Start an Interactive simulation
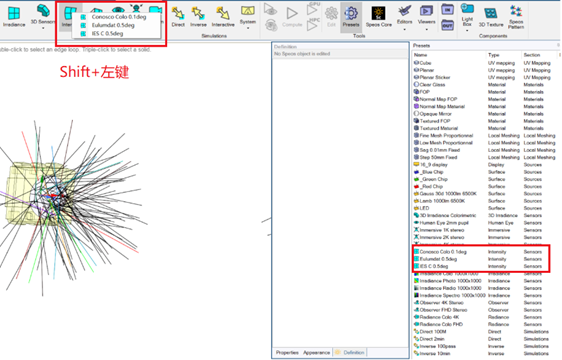562x360 pixels. coord(223,17)
